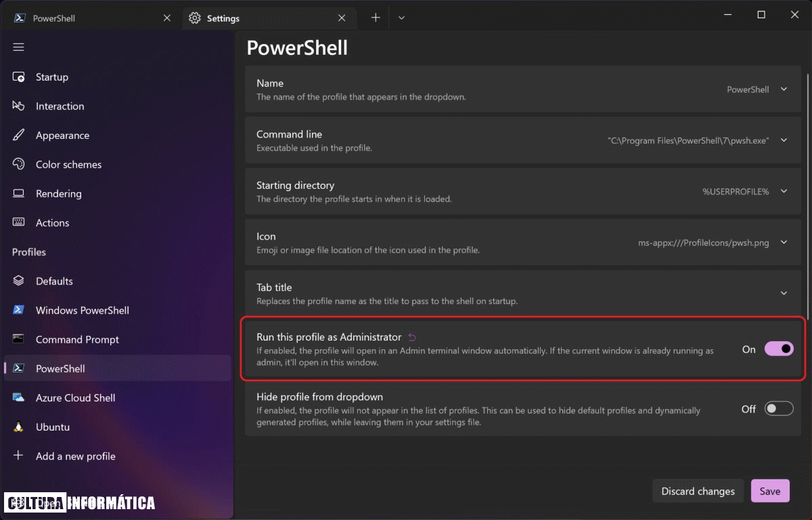Turn off Run this profile as Administrator
The height and width of the screenshot is (520, 812).
(x=779, y=349)
